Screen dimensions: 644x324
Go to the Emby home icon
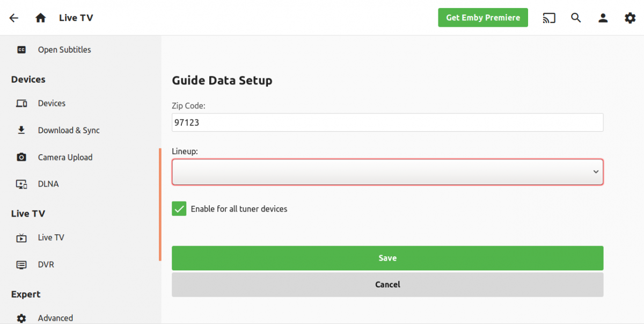[40, 18]
